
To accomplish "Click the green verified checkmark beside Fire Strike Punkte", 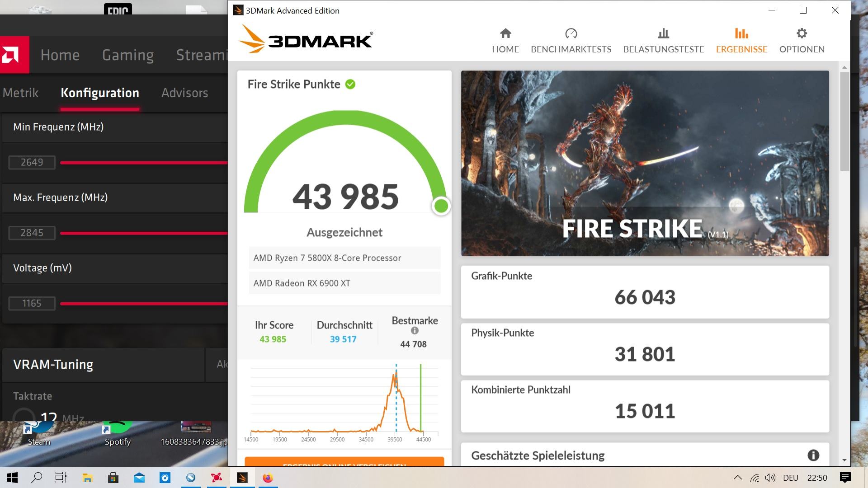I will point(350,84).
